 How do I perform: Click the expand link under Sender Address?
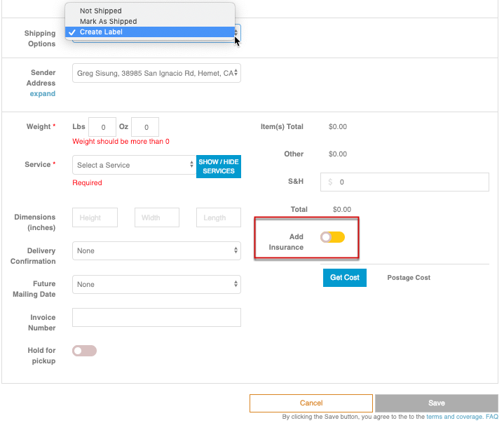click(42, 93)
